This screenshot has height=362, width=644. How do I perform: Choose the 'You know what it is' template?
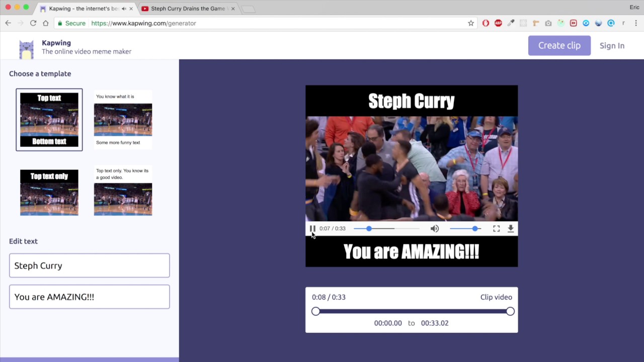coord(123,120)
